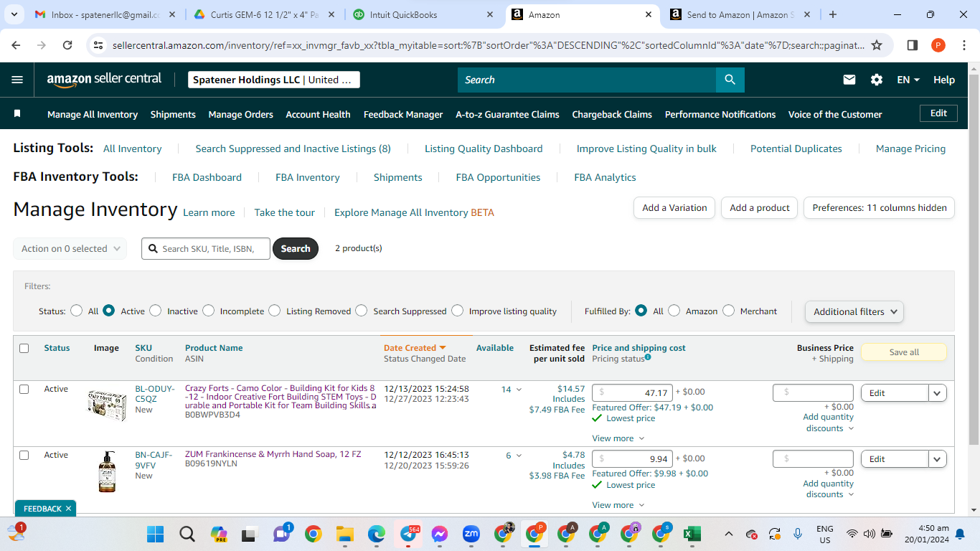Open Zoom from the taskbar
This screenshot has height=551, width=980.
click(x=471, y=534)
